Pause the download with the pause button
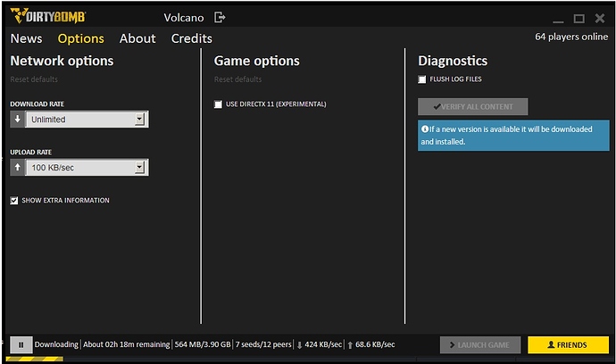Screen dimensions: 616x364 pos(21,344)
